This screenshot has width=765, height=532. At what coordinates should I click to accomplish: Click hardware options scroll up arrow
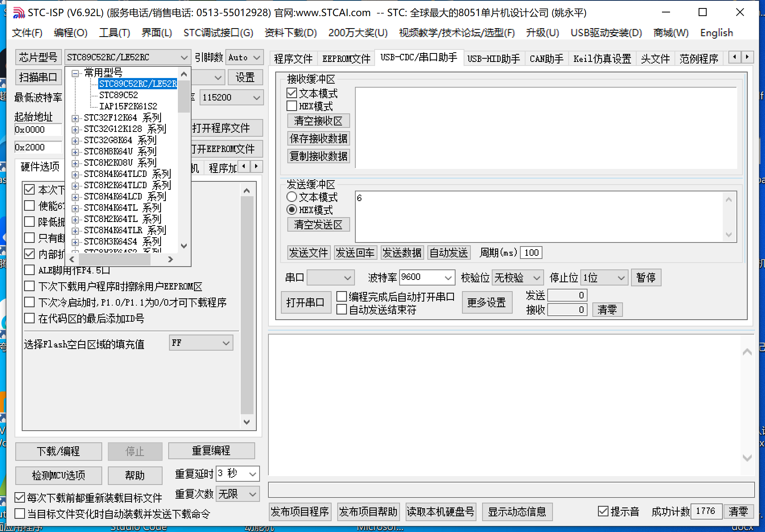[x=247, y=191]
